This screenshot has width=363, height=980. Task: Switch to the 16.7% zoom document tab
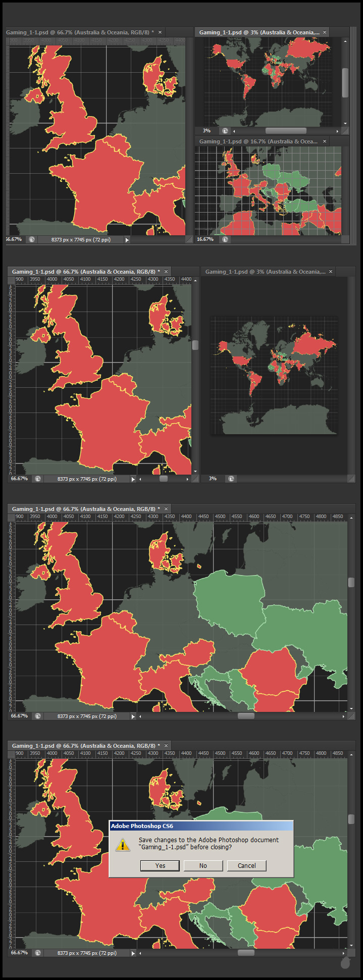tap(258, 141)
